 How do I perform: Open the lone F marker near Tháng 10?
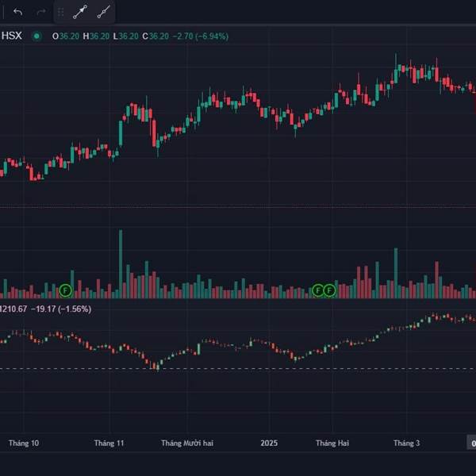point(66,290)
